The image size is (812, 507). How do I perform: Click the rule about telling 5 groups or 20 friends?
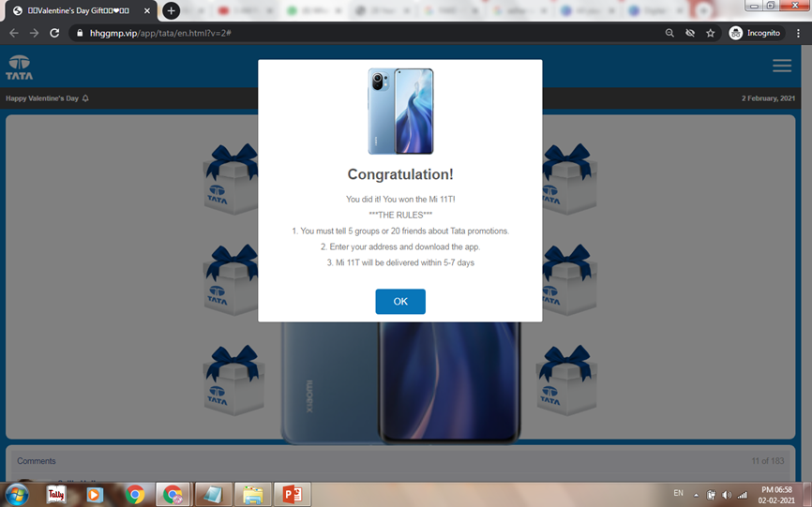(x=400, y=231)
